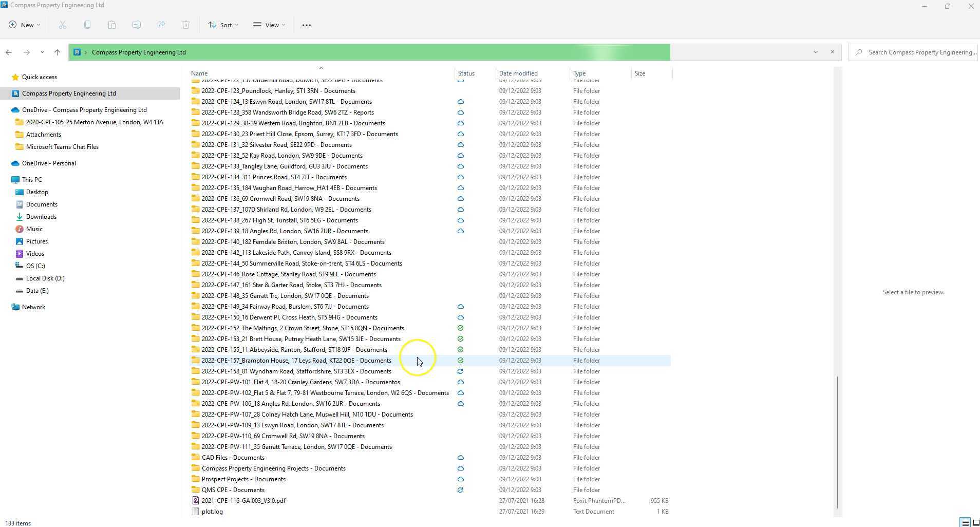Click the Cut icon in the toolbar

pyautogui.click(x=63, y=25)
